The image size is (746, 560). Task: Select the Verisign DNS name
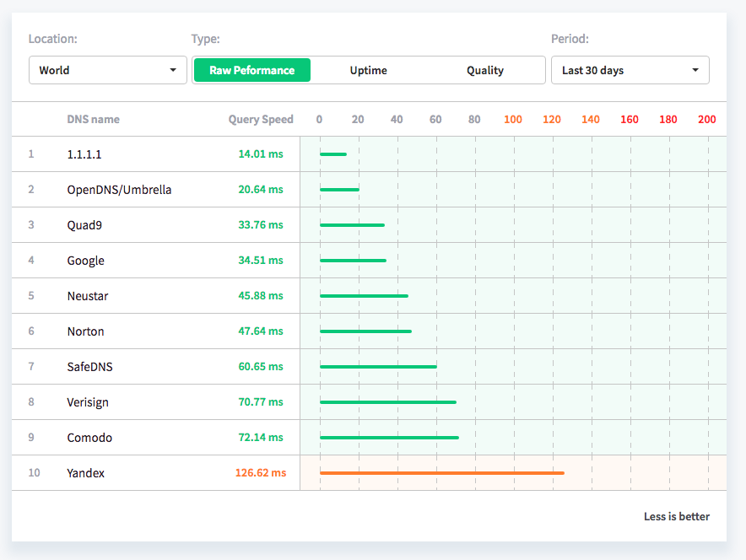[88, 402]
